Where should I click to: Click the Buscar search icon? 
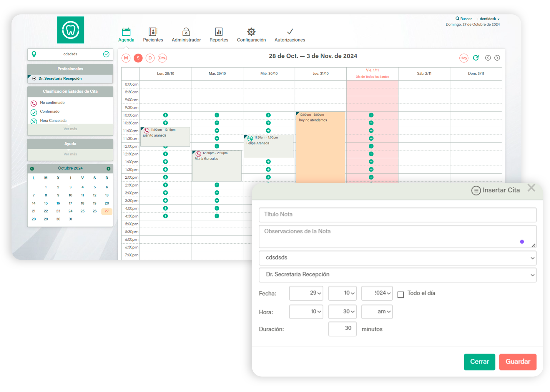click(x=457, y=19)
